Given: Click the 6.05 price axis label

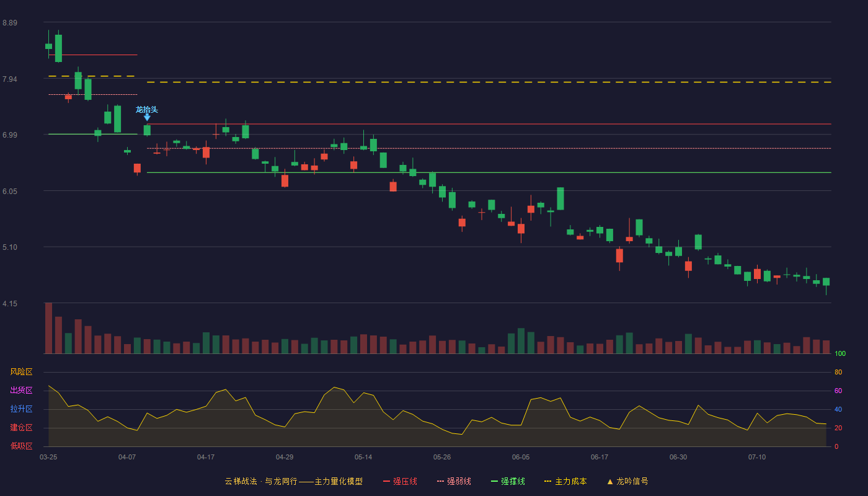Looking at the screenshot, I should pos(10,192).
